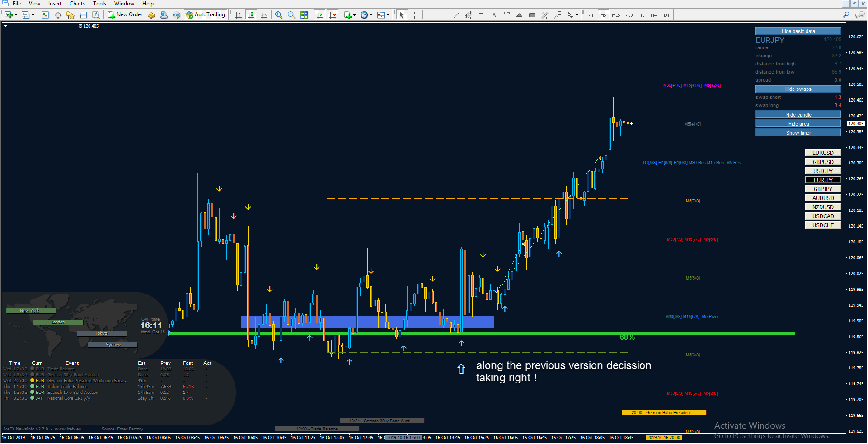The width and height of the screenshot is (868, 444).
Task: Select the text label tool
Action: point(507,15)
